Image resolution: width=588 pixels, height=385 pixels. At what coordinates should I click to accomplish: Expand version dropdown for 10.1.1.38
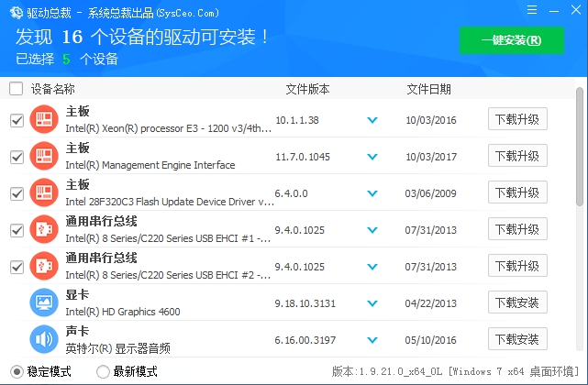[372, 120]
